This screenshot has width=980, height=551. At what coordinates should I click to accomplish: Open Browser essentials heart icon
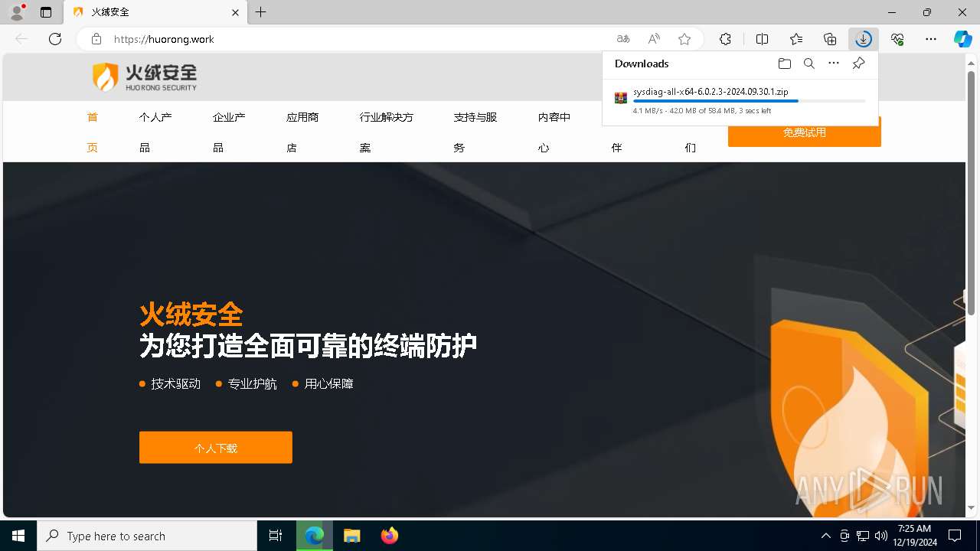pyautogui.click(x=897, y=39)
